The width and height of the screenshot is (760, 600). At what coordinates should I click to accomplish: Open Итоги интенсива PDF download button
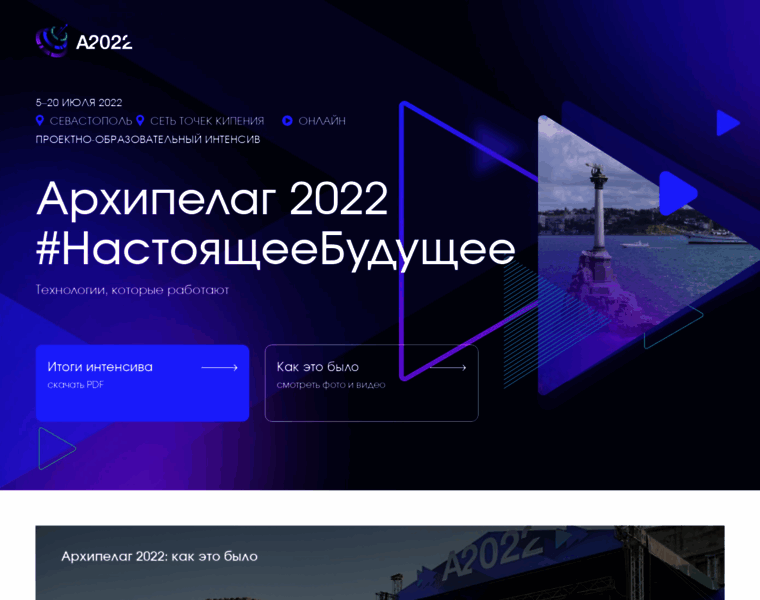click(x=142, y=383)
